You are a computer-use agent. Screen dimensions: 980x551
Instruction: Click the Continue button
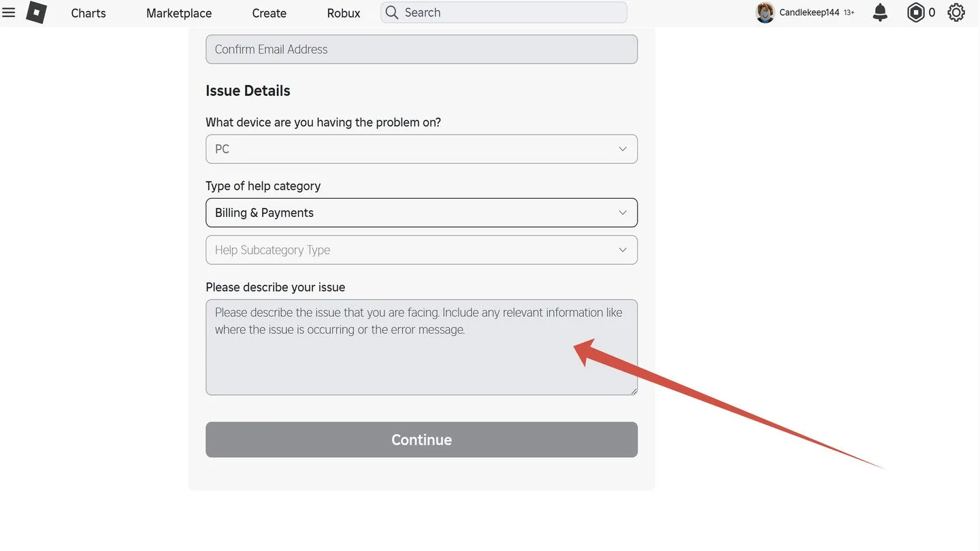click(421, 439)
